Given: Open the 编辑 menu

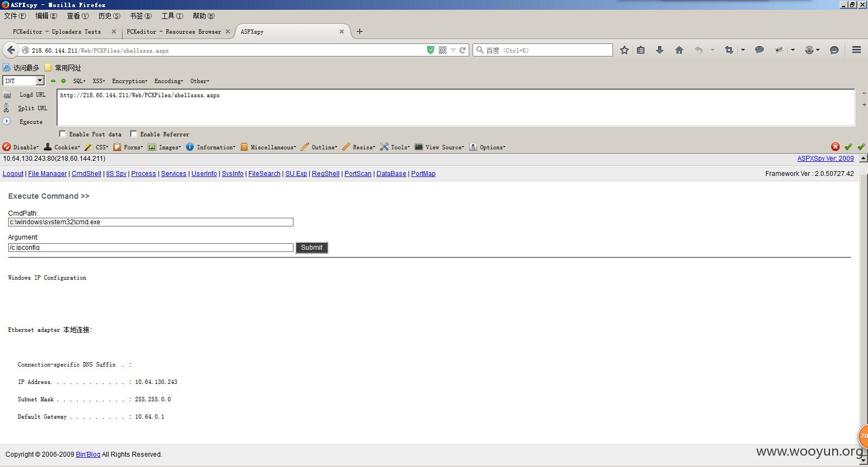Looking at the screenshot, I should coord(46,16).
